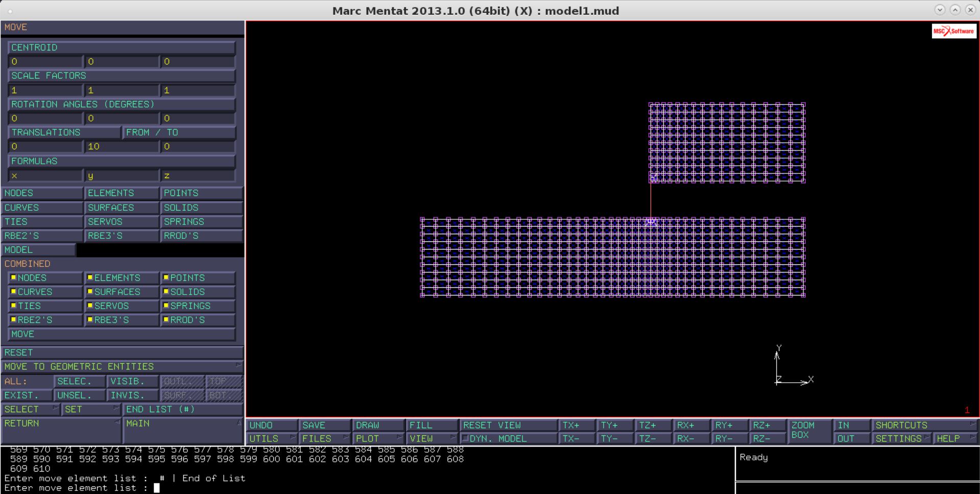Viewport: 980px width, 494px height.
Task: Return to the MAIN menu
Action: tap(183, 430)
